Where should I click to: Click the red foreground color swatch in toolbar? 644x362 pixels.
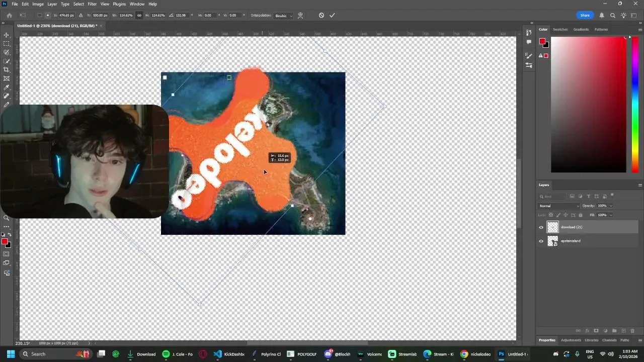5,242
